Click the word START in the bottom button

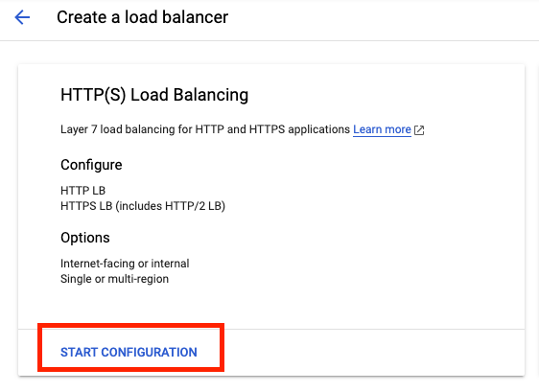tap(79, 352)
